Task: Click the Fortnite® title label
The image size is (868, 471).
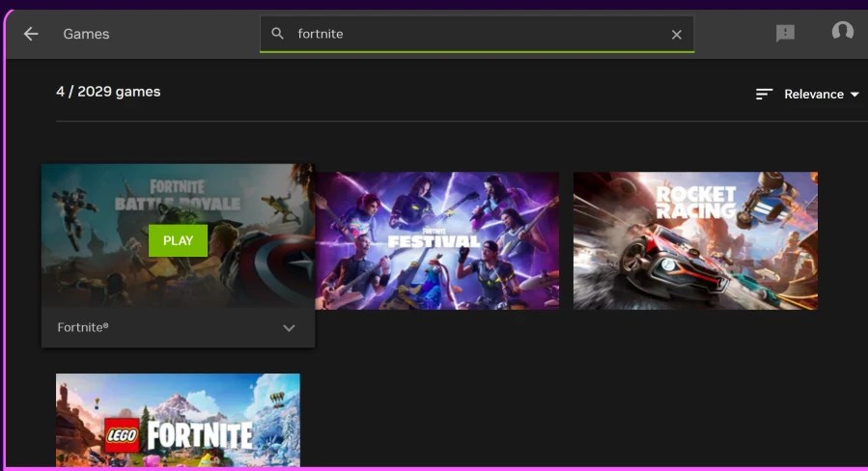Action: coord(83,328)
